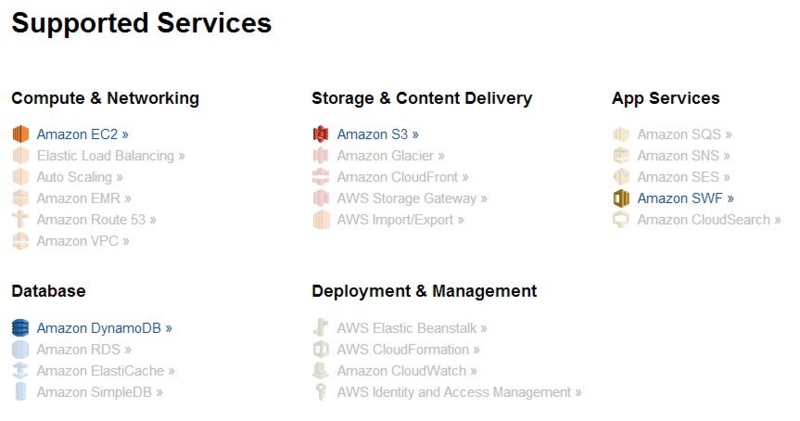Image resolution: width=800 pixels, height=421 pixels.
Task: Click the Amazon Route 53 icon
Action: pos(20,220)
